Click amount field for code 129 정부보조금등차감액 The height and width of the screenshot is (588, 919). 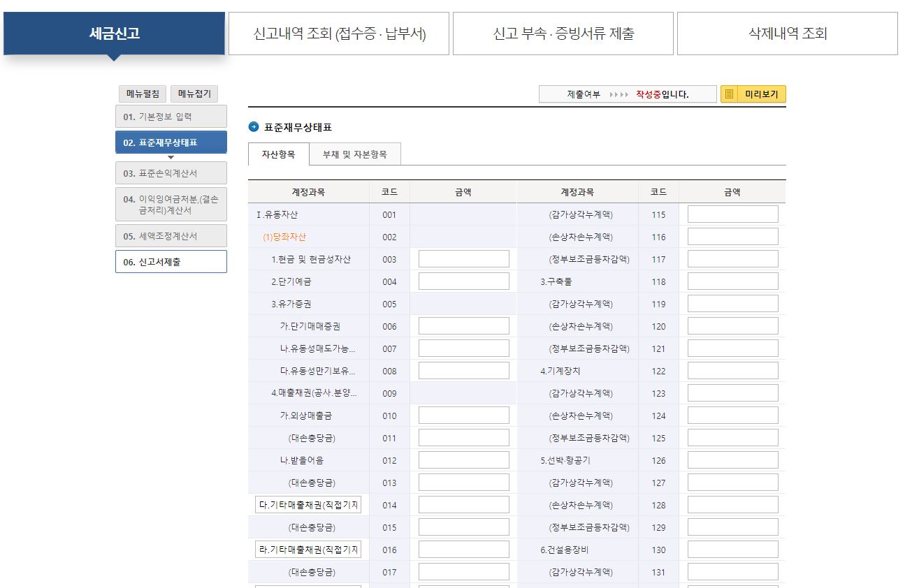(733, 527)
